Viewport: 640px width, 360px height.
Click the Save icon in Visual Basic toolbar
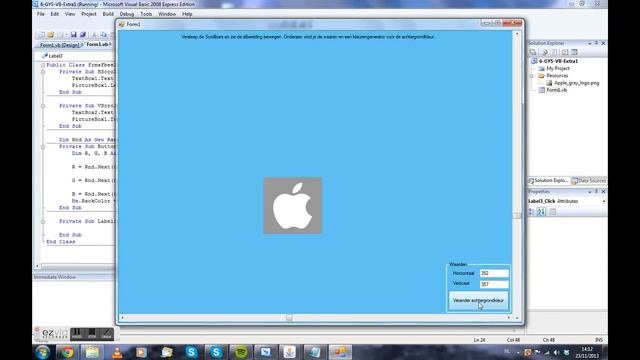click(73, 35)
